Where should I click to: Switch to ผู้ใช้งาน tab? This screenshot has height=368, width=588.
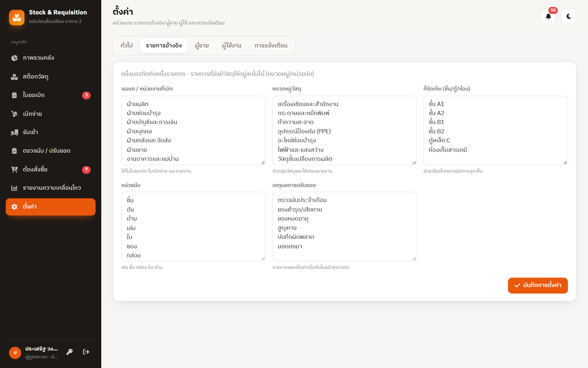[232, 46]
